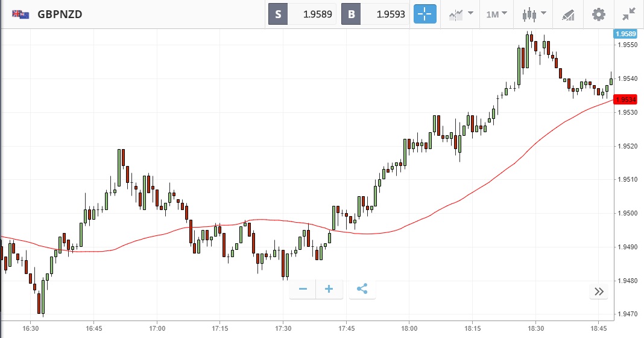
Task: Open chart settings gear
Action: 598,14
